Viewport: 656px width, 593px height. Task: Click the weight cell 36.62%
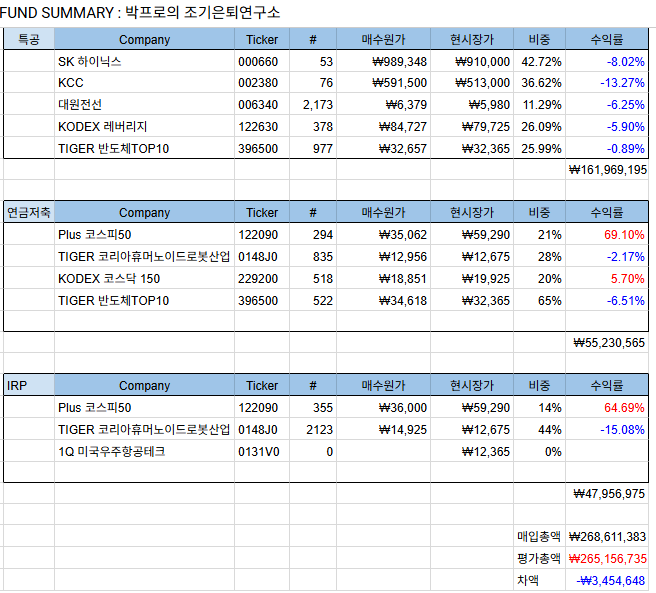tap(540, 82)
